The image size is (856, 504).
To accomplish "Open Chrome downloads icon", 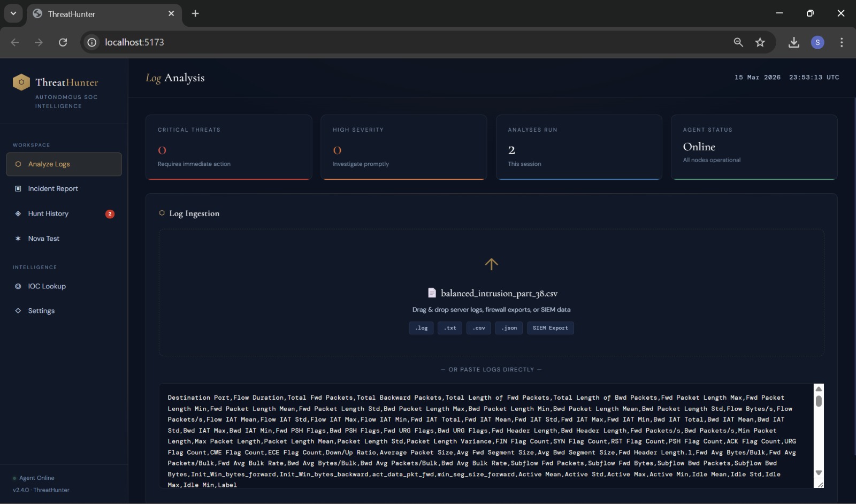I will (x=794, y=42).
